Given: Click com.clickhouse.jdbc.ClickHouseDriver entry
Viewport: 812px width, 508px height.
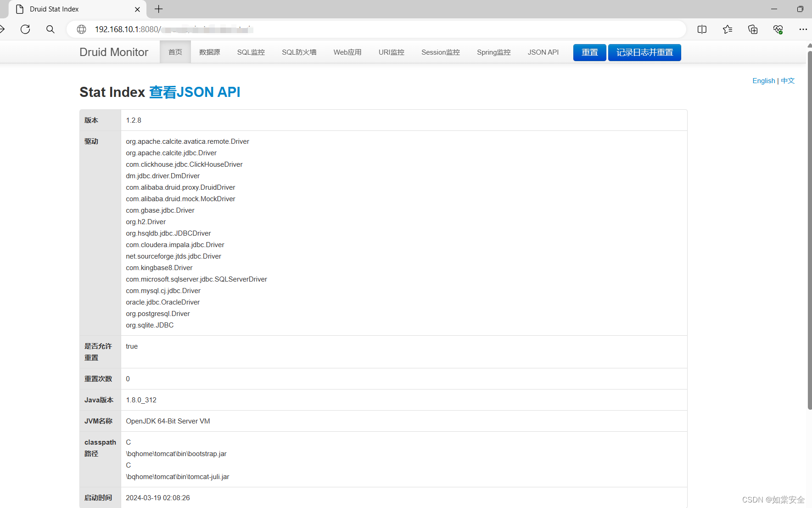Looking at the screenshot, I should point(185,164).
